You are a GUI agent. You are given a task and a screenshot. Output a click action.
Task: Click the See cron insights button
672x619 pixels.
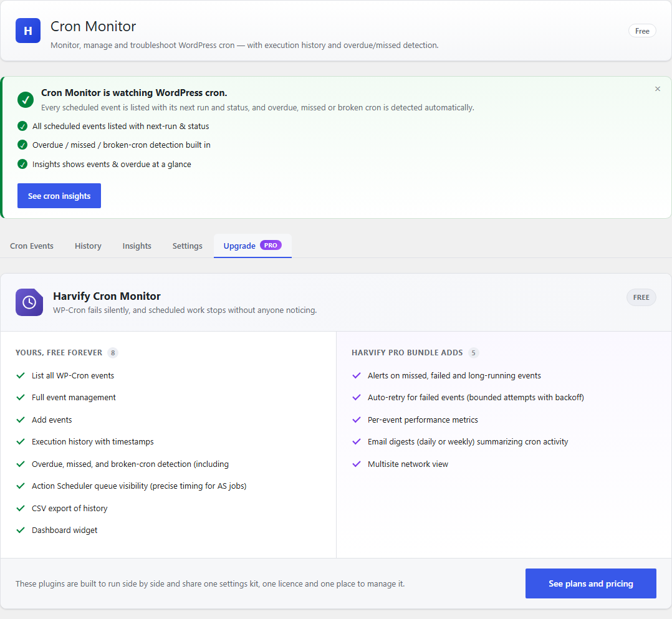pos(59,196)
